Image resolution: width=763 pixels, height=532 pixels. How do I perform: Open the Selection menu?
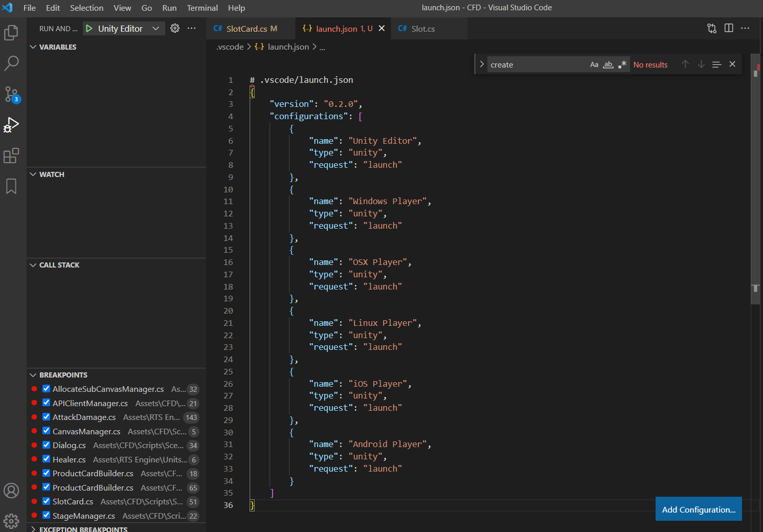click(x=86, y=8)
